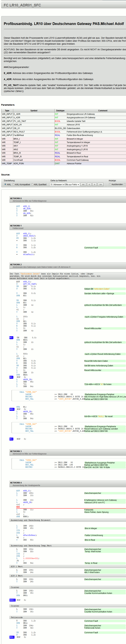Select the AWL Kompatibel radio option
This screenshot has width=126, height=644.
pos(14,185)
